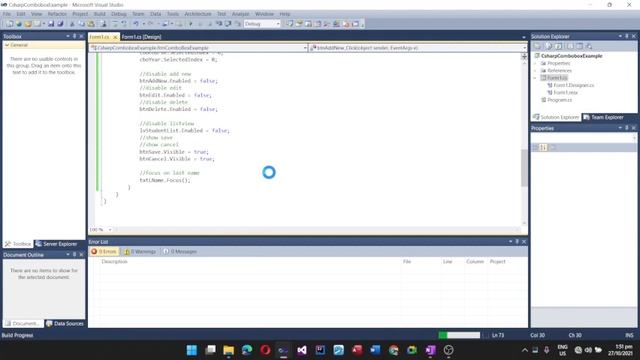Click the New Project toolbar icon
Image resolution: width=640 pixels, height=360 pixels.
click(x=10, y=24)
